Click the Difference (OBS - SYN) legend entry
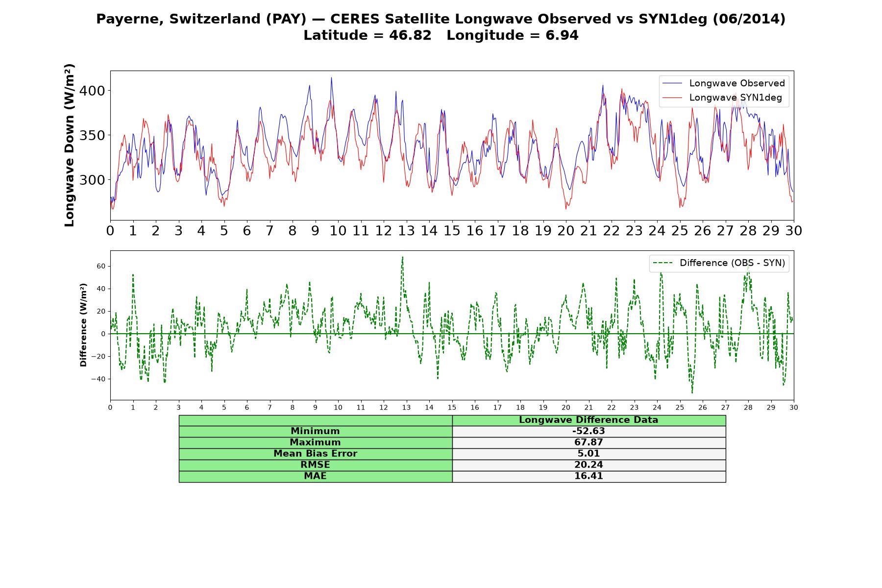Image resolution: width=882 pixels, height=588 pixels. tap(719, 263)
